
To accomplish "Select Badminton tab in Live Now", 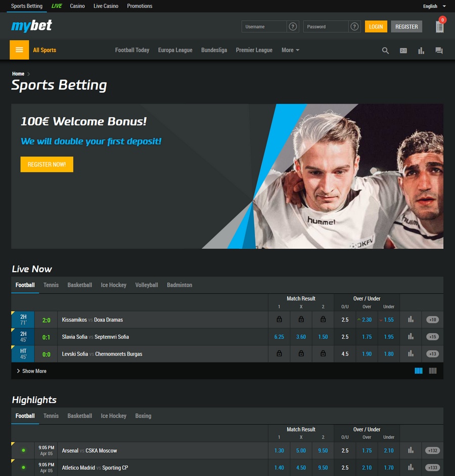I will pyautogui.click(x=179, y=285).
